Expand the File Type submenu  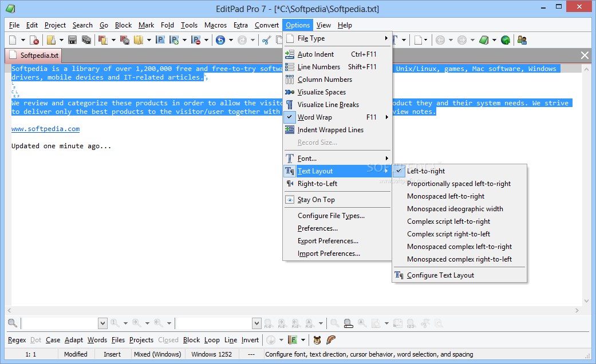pos(337,38)
